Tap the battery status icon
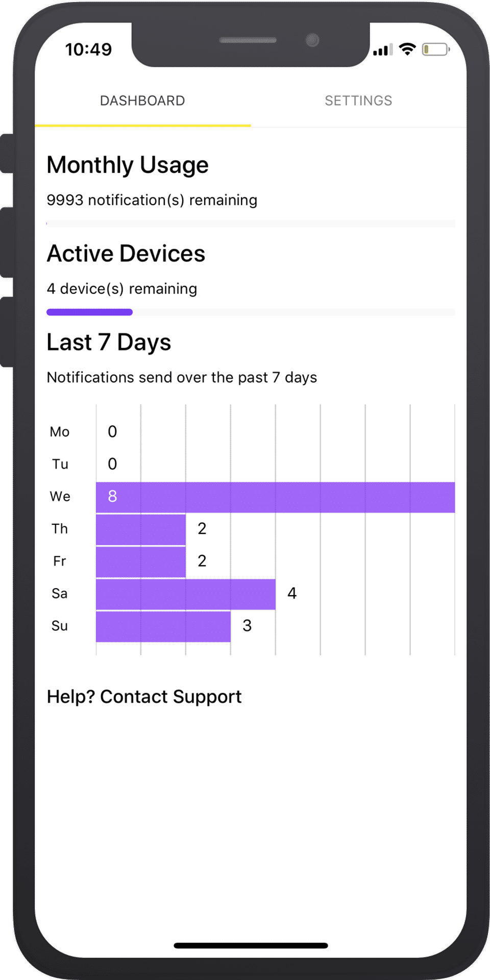This screenshot has width=490, height=980. (x=435, y=50)
